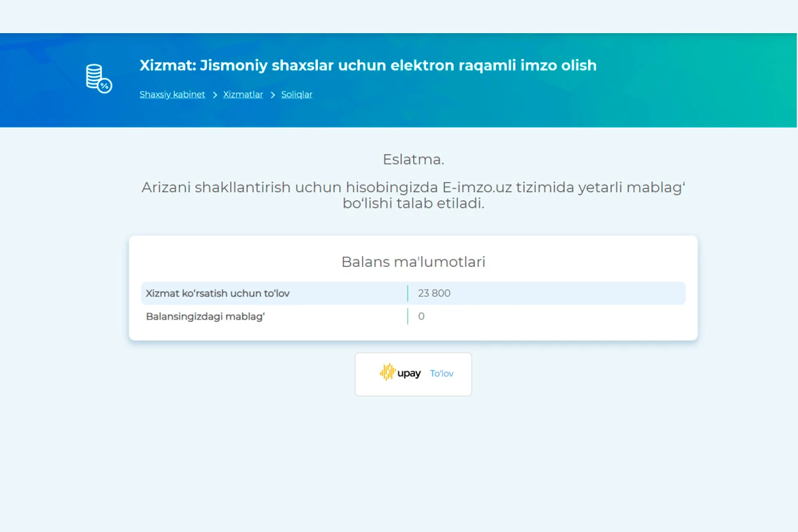Select the 23 800 payment amount value
This screenshot has width=798, height=532.
click(435, 293)
